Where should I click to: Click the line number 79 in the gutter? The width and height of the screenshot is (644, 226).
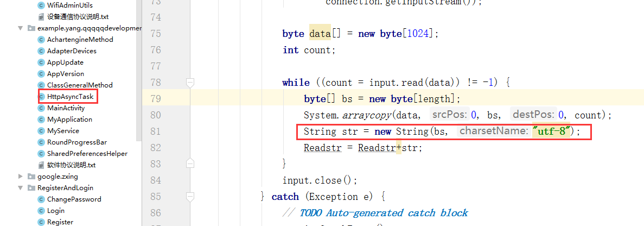click(155, 99)
